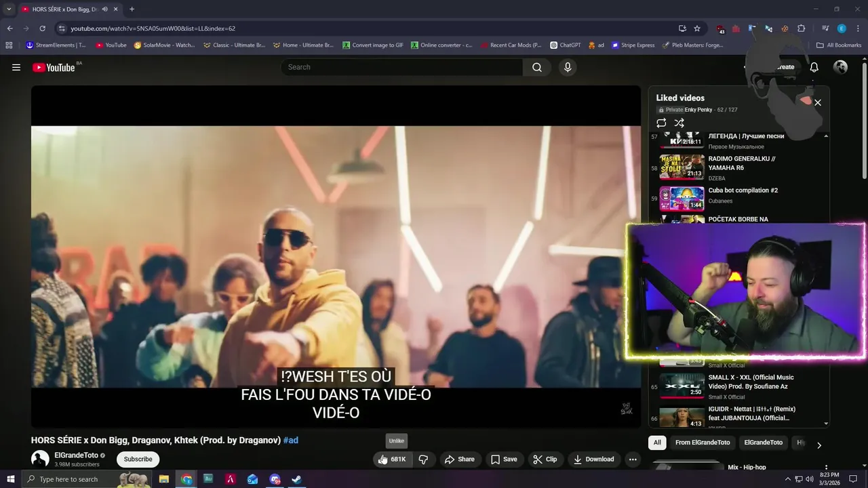Save the video to a playlist
The height and width of the screenshot is (488, 868).
[x=504, y=460]
